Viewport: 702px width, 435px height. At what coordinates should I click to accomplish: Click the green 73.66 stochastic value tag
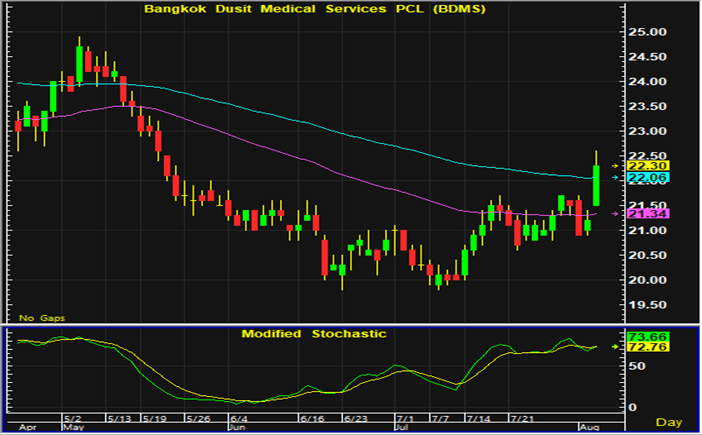coord(638,335)
